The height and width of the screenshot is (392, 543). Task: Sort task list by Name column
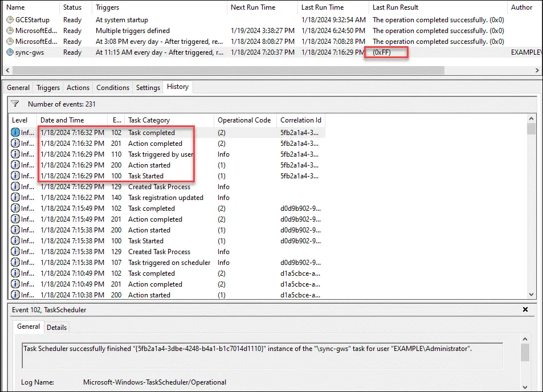pos(30,7)
